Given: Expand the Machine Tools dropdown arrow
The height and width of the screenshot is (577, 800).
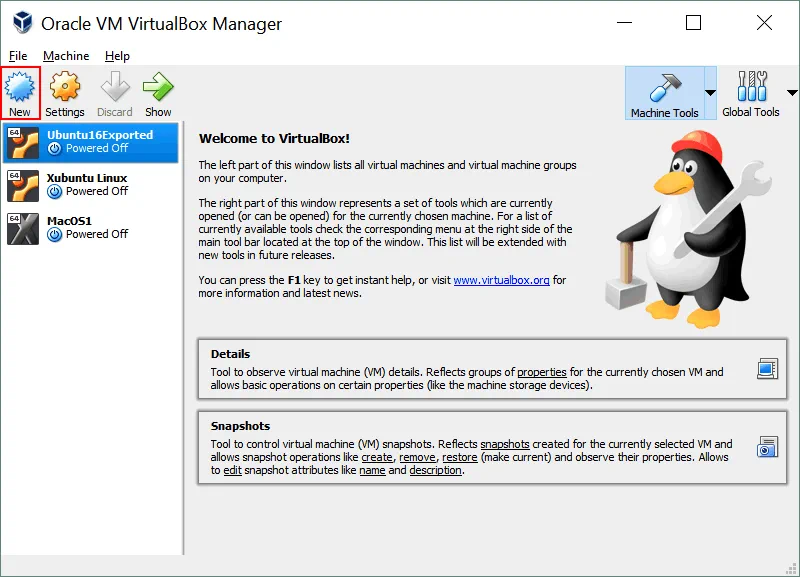Looking at the screenshot, I should click(710, 92).
